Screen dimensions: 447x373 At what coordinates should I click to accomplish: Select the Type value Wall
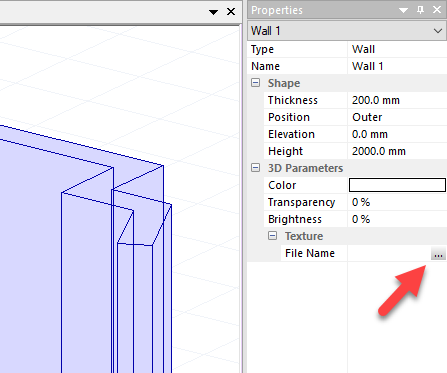(397, 49)
